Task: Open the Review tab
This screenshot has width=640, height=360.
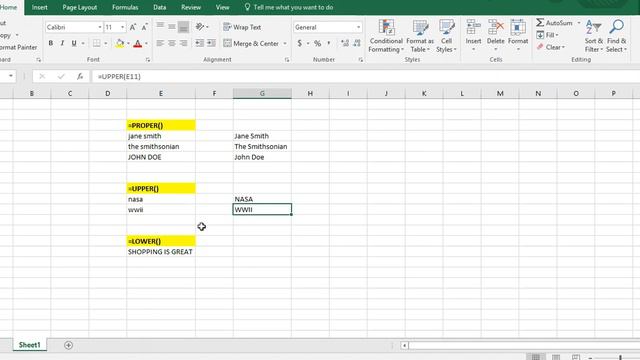Action: pyautogui.click(x=191, y=7)
